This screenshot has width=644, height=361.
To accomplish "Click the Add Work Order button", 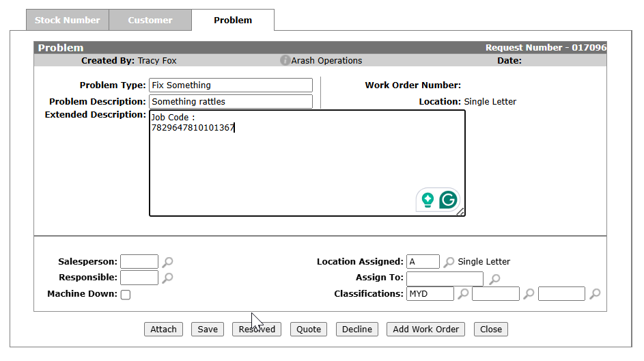I will coord(425,330).
